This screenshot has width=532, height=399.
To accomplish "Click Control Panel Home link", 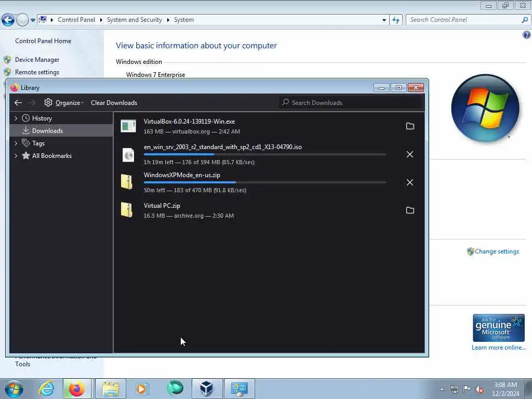I will click(x=43, y=41).
